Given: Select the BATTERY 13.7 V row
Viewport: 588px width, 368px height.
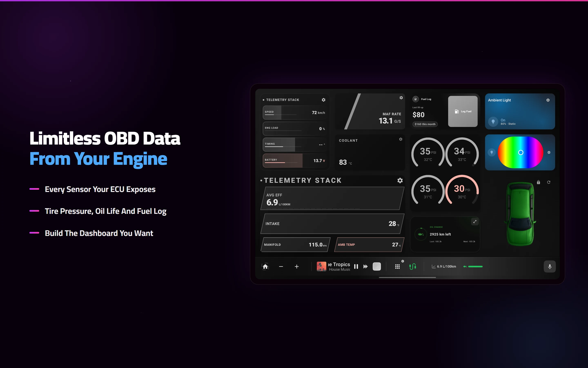Looking at the screenshot, I should (x=295, y=160).
